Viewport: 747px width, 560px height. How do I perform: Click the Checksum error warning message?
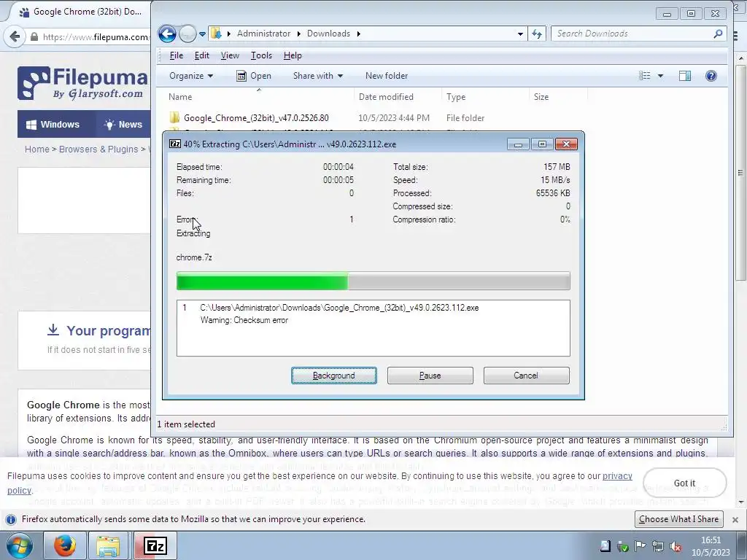tap(244, 320)
